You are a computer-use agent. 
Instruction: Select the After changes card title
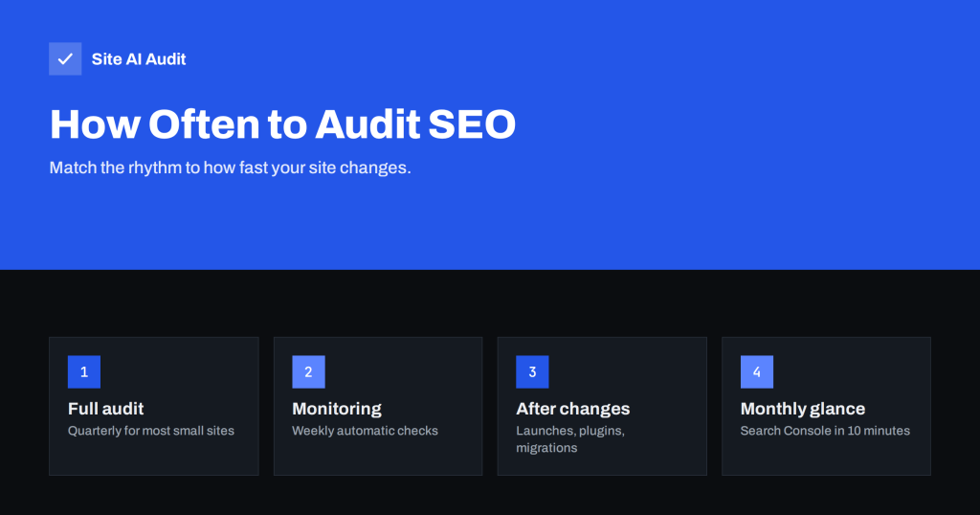(572, 409)
